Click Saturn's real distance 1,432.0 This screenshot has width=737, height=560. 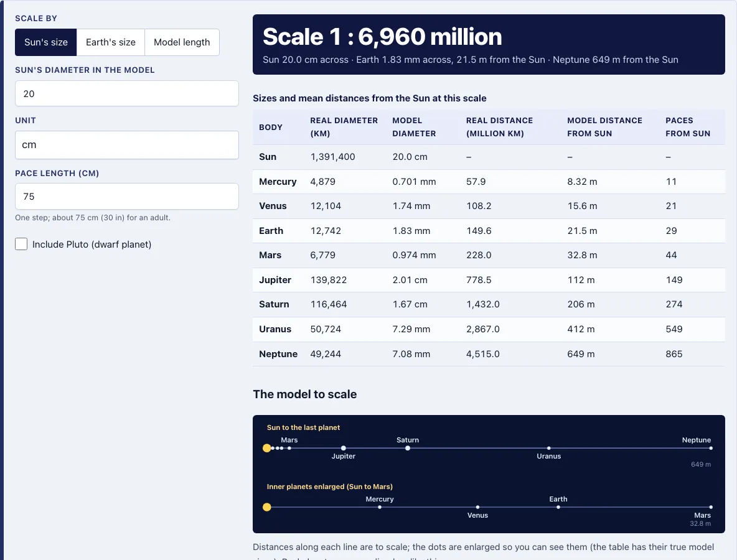click(482, 304)
